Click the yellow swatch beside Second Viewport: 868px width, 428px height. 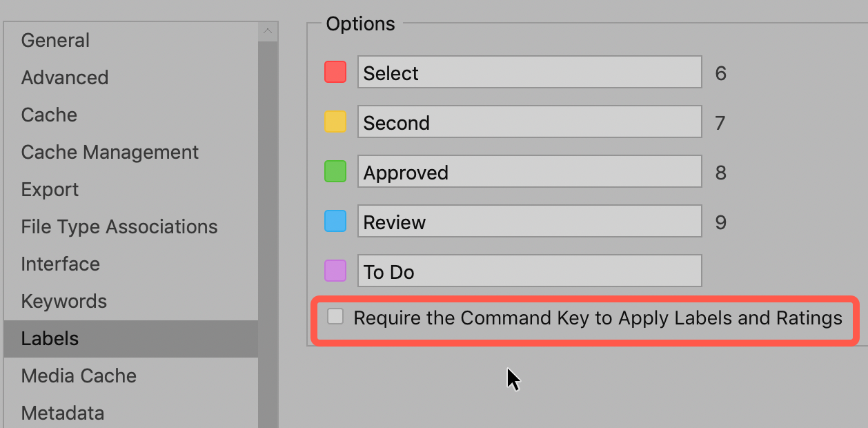tap(335, 121)
